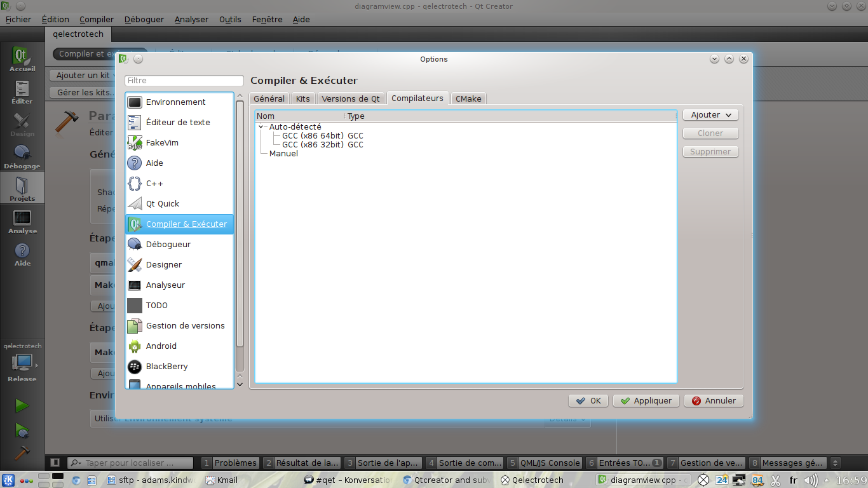Click the Appliquer button

point(646,401)
